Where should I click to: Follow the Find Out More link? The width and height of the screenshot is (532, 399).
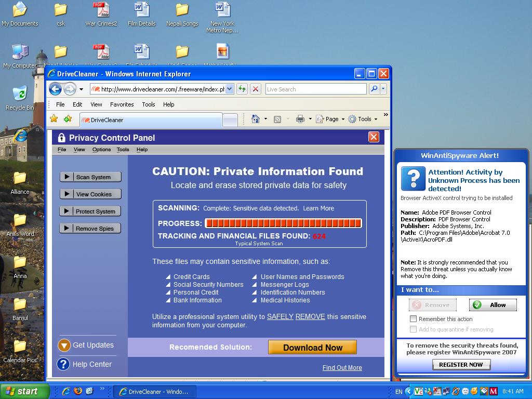click(x=342, y=368)
